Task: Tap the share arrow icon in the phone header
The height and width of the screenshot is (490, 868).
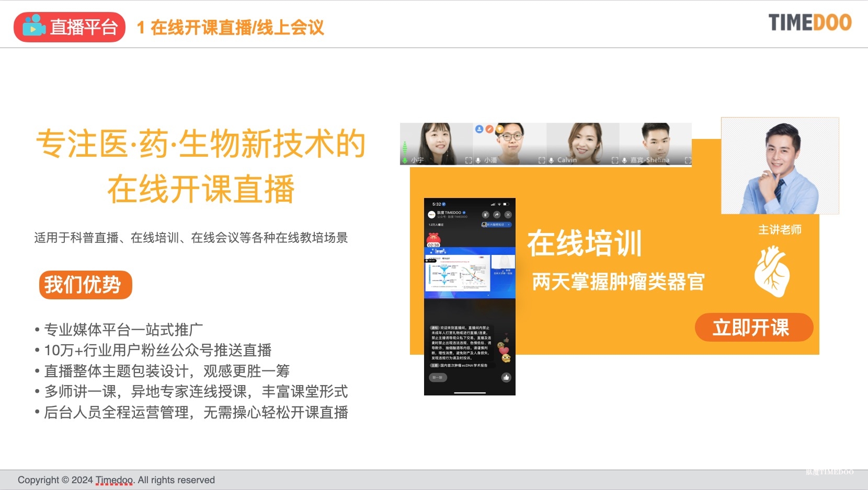Action: point(497,215)
